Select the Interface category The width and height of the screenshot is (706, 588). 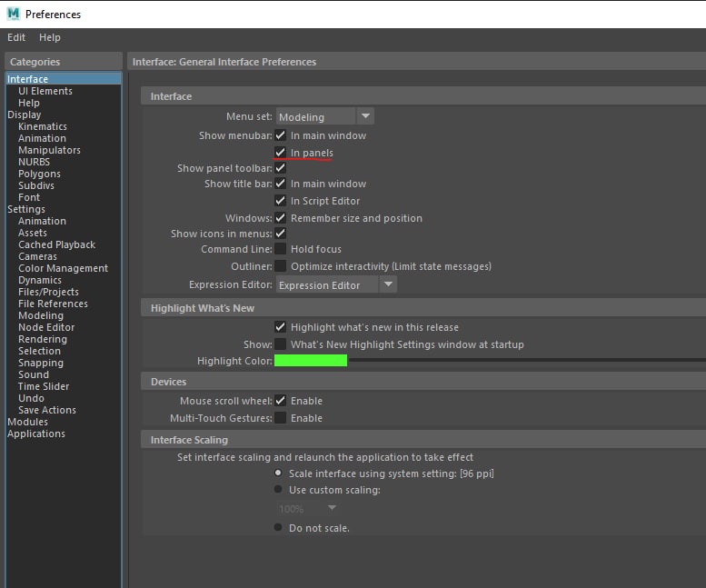pyautogui.click(x=64, y=79)
